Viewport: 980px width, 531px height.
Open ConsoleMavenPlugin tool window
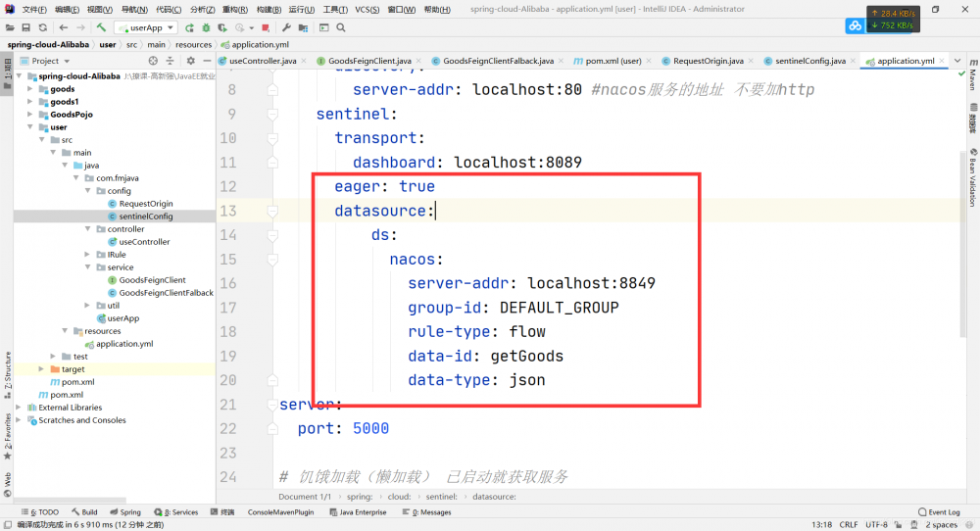pyautogui.click(x=280, y=512)
